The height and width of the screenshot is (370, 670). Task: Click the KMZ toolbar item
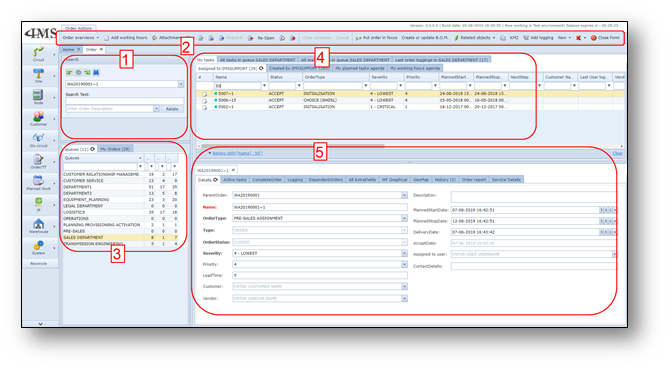pyautogui.click(x=514, y=38)
